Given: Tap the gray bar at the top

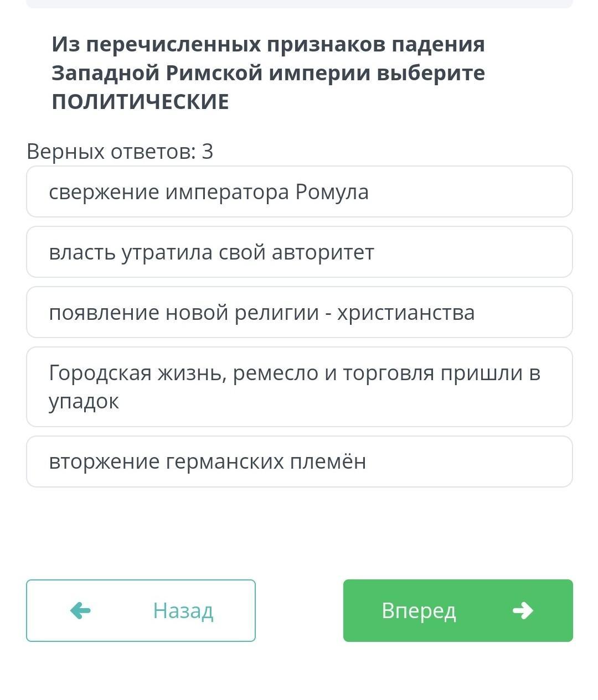Looking at the screenshot, I should pos(299,4).
